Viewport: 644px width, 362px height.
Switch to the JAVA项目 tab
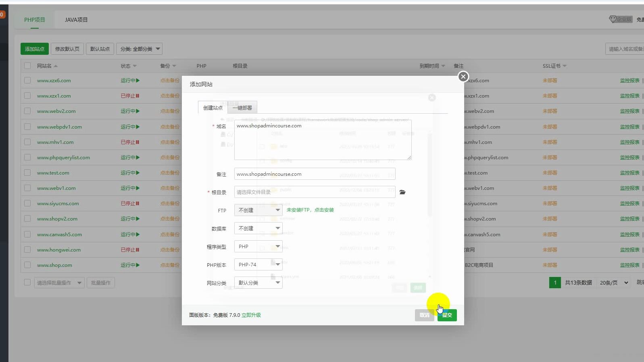click(76, 20)
